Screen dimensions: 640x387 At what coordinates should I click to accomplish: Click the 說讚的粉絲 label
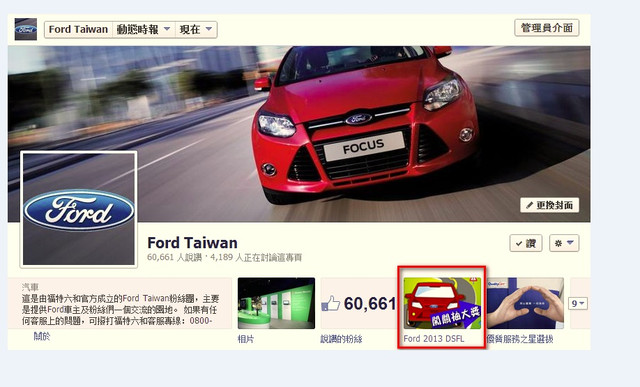(341, 339)
